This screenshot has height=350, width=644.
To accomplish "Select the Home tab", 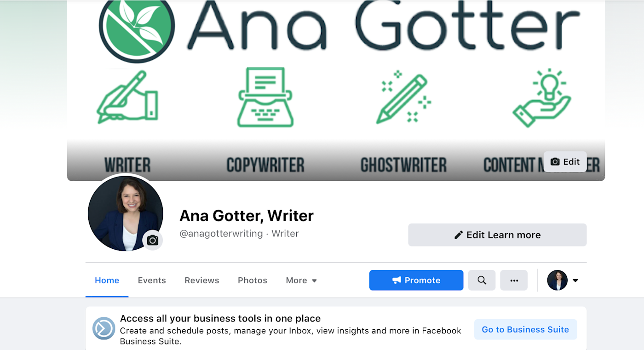I will (x=107, y=280).
